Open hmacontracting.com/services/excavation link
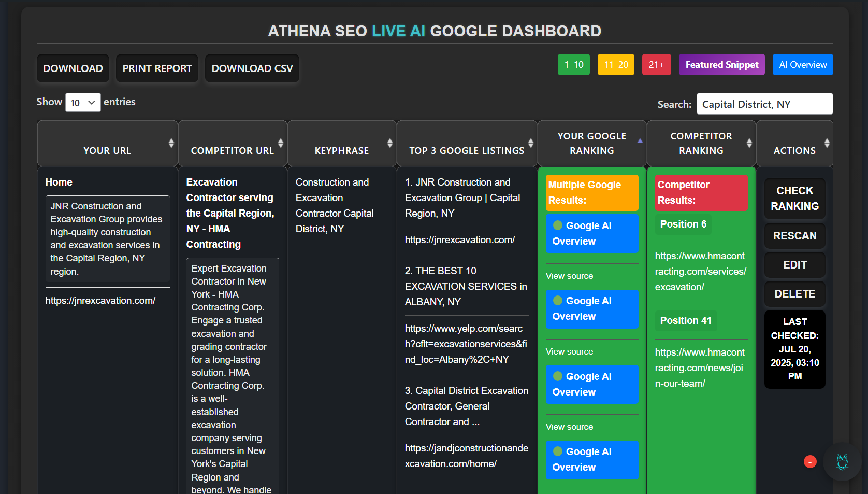The width and height of the screenshot is (868, 494). 701,272
